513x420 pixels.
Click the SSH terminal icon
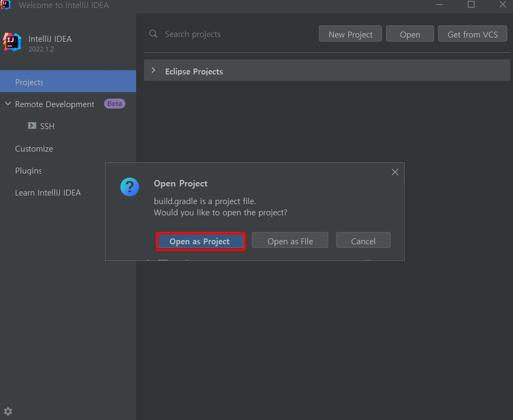coord(32,125)
